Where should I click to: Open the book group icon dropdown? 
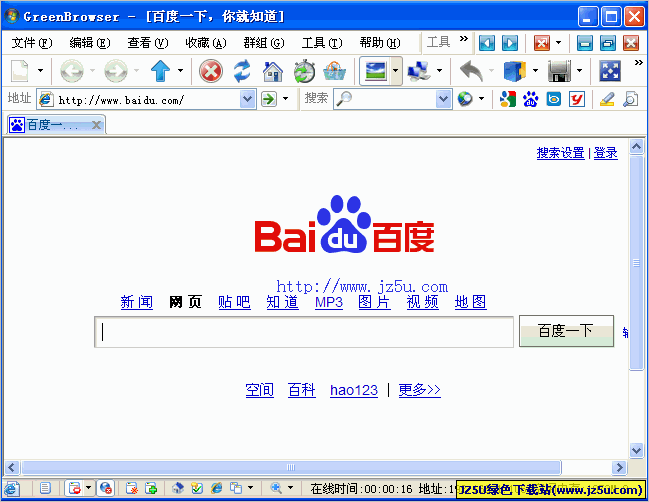coord(535,71)
